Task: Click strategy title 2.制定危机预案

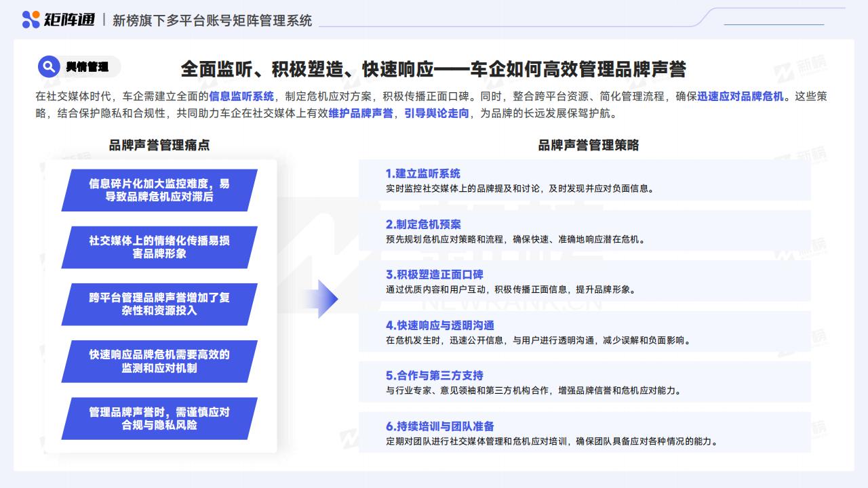Action: click(423, 224)
